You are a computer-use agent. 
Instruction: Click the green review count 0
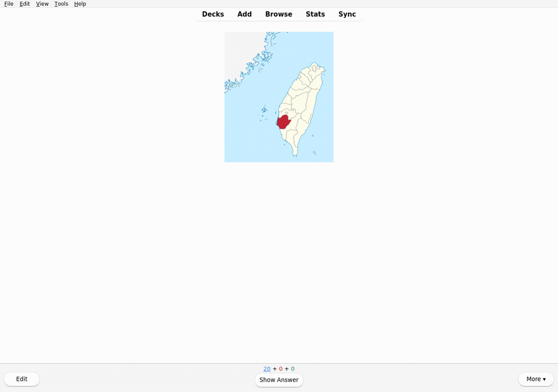tap(293, 369)
